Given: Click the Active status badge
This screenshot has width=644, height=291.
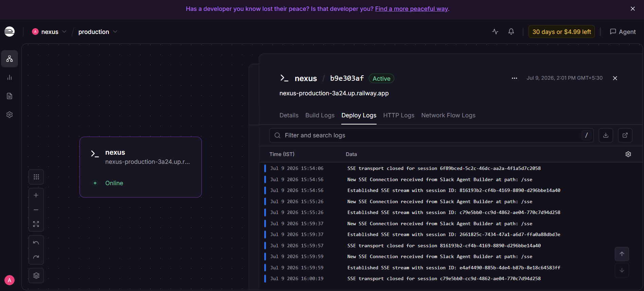Looking at the screenshot, I should tap(381, 79).
